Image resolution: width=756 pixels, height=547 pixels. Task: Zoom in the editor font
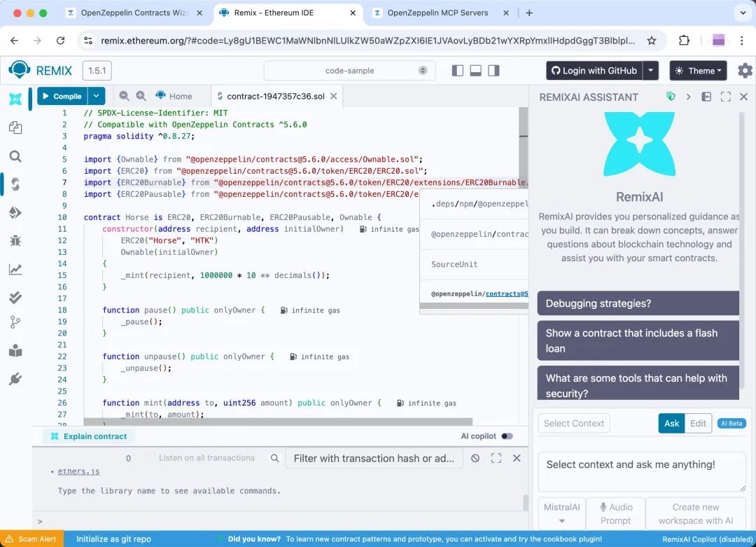141,96
